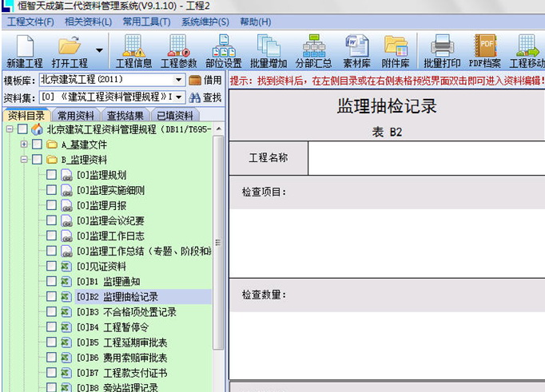Open the 相关资料(L) menu
Viewport: 545px width, 392px height.
pos(88,22)
